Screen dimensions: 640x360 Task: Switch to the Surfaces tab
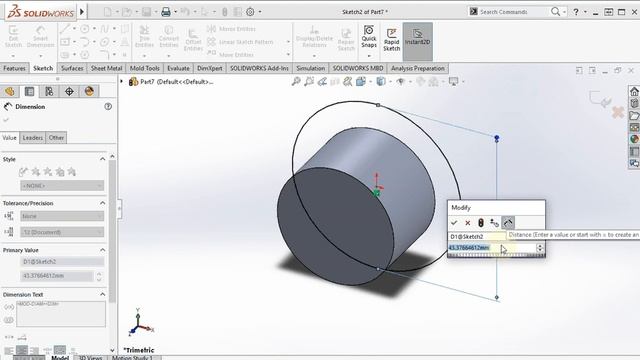[72, 68]
